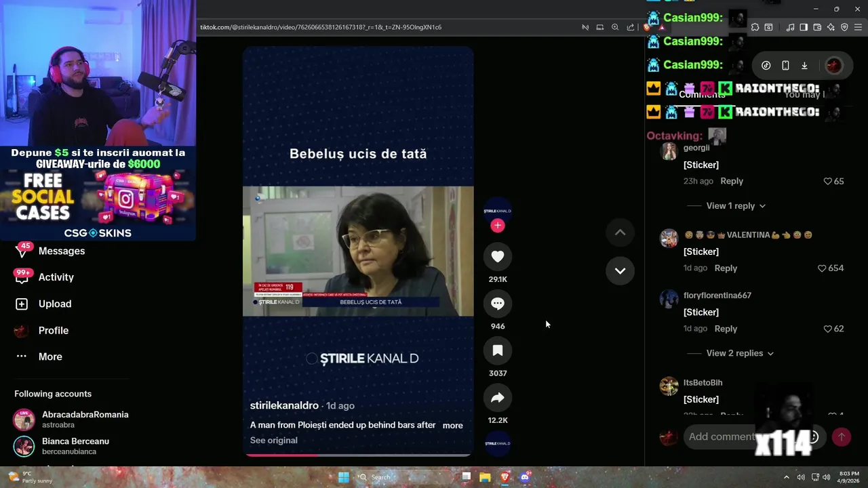Reply to georgii's comment
Screen dimensions: 868x488
pyautogui.click(x=732, y=181)
